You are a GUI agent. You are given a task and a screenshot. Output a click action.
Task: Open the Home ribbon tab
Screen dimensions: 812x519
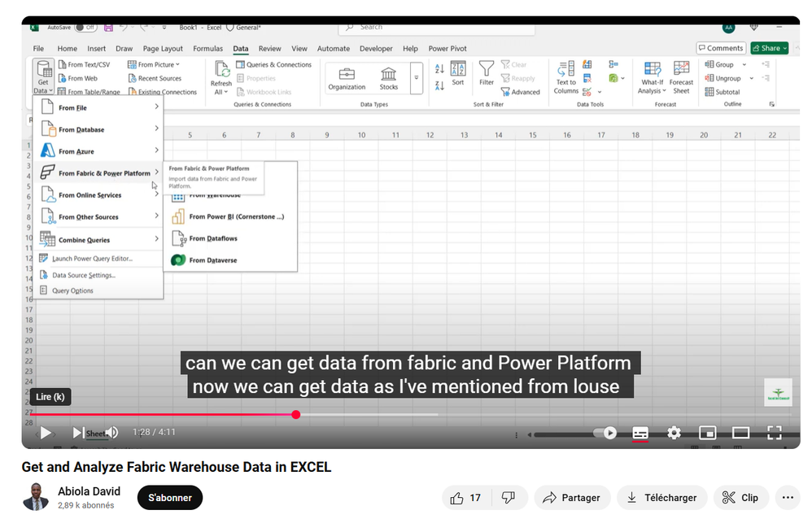coord(67,48)
